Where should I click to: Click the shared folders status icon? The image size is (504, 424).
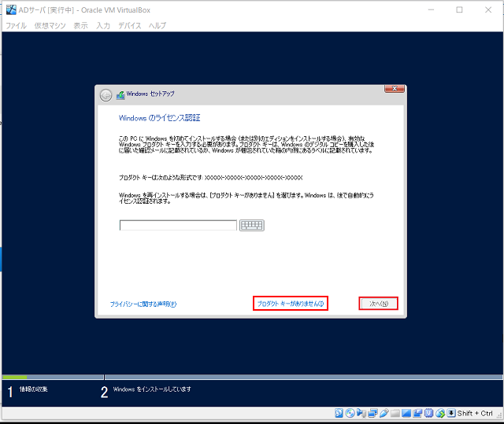(395, 413)
